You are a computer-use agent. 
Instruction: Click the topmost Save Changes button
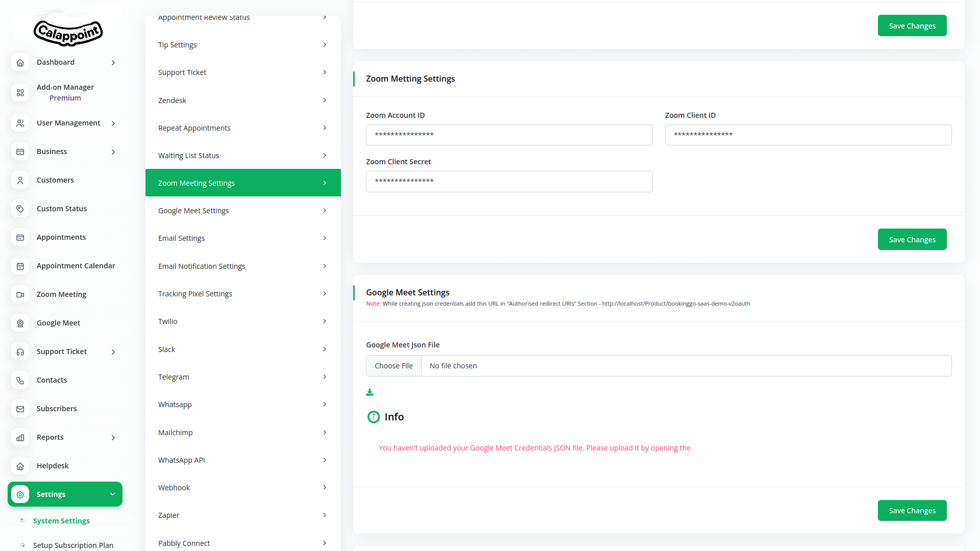click(x=912, y=26)
